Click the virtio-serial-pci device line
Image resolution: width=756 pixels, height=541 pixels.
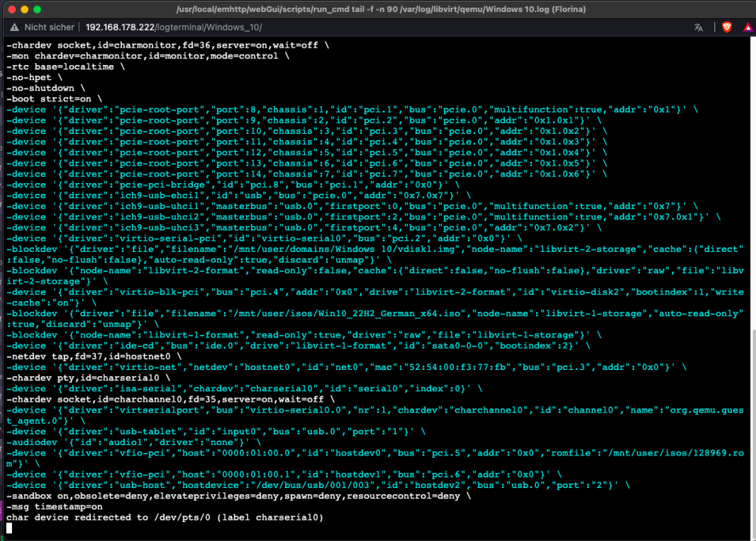point(264,238)
